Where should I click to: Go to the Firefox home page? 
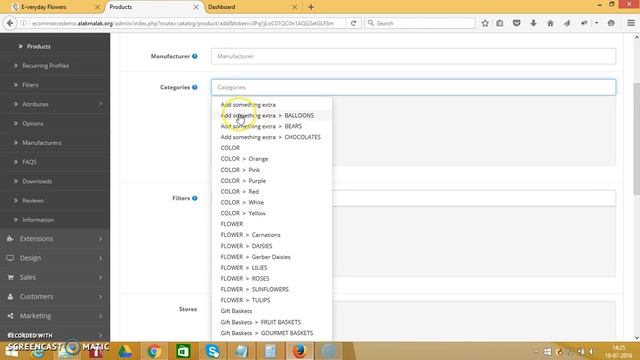(550, 23)
